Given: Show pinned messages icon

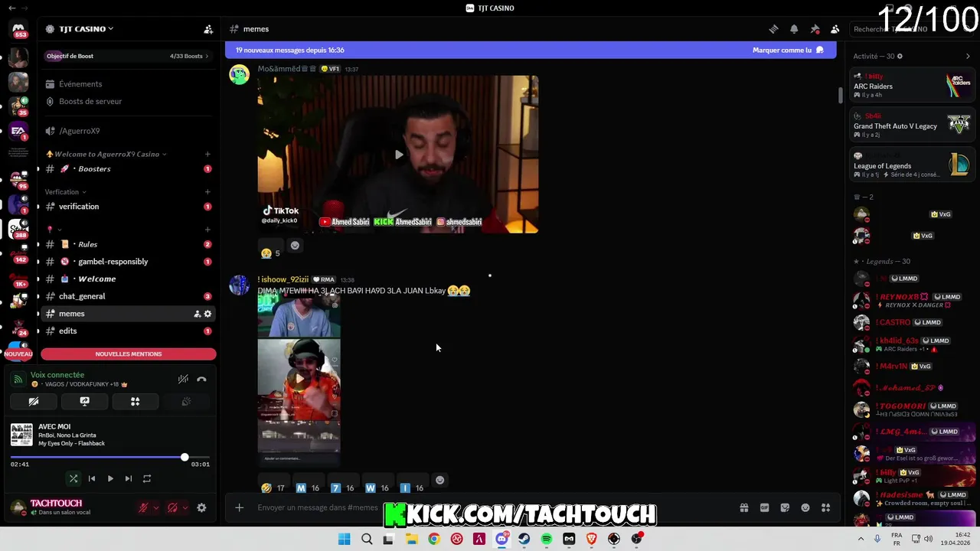Looking at the screenshot, I should 815,29.
